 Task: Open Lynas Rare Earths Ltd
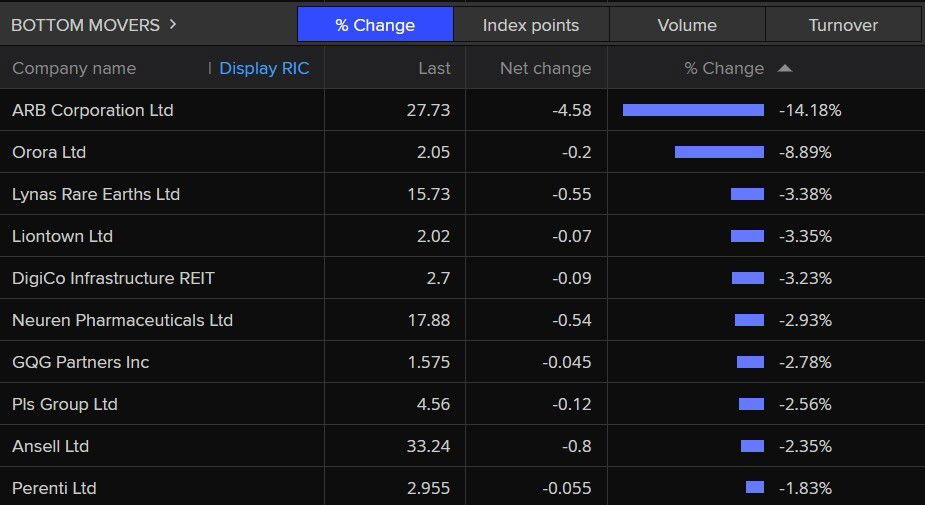(96, 194)
